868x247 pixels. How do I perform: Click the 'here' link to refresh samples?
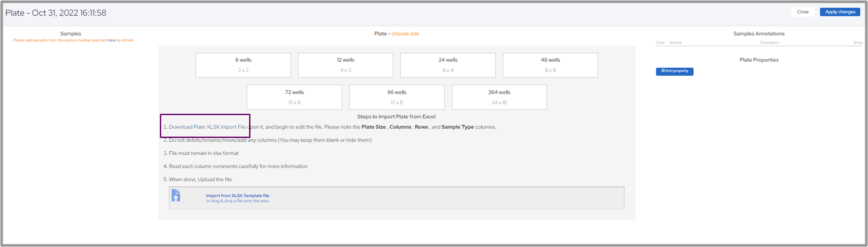pos(112,41)
